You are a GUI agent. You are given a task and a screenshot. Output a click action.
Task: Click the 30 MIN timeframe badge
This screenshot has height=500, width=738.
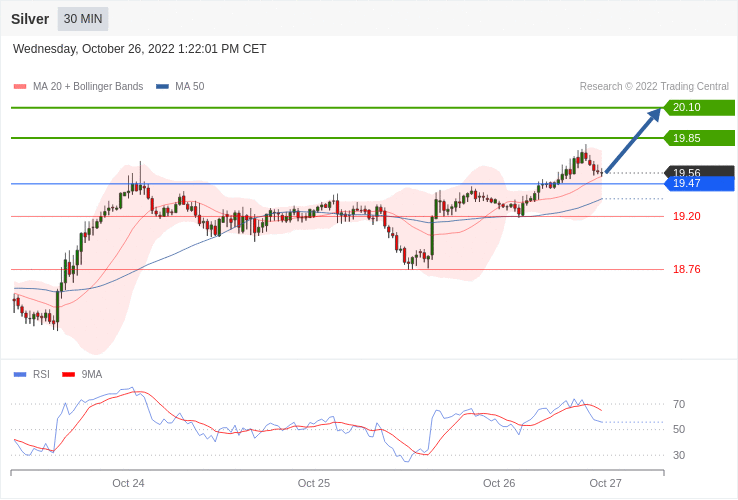click(83, 19)
